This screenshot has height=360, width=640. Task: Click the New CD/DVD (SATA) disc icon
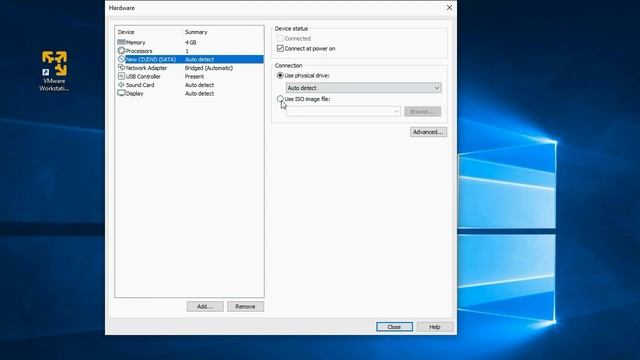[121, 59]
